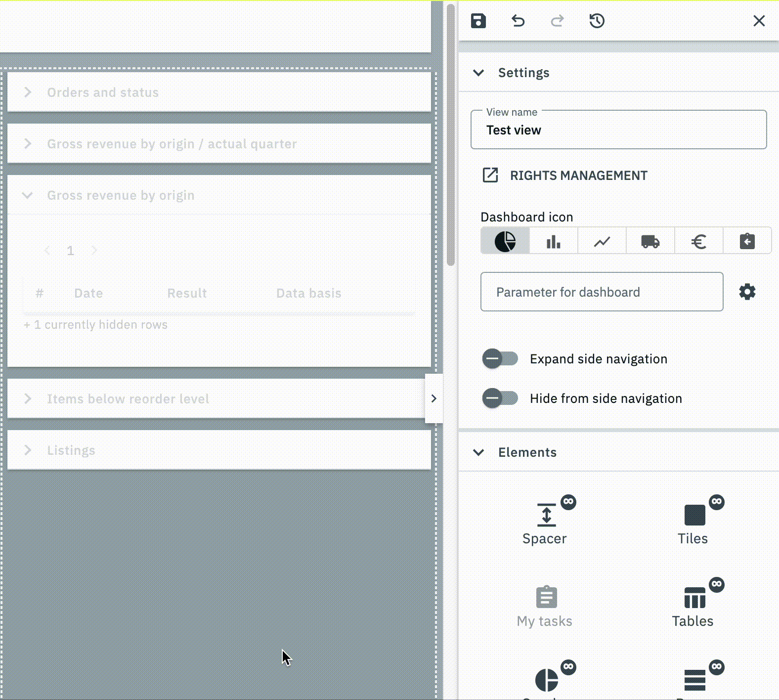
Task: Click the side panel collapse arrow handle
Action: pos(433,398)
